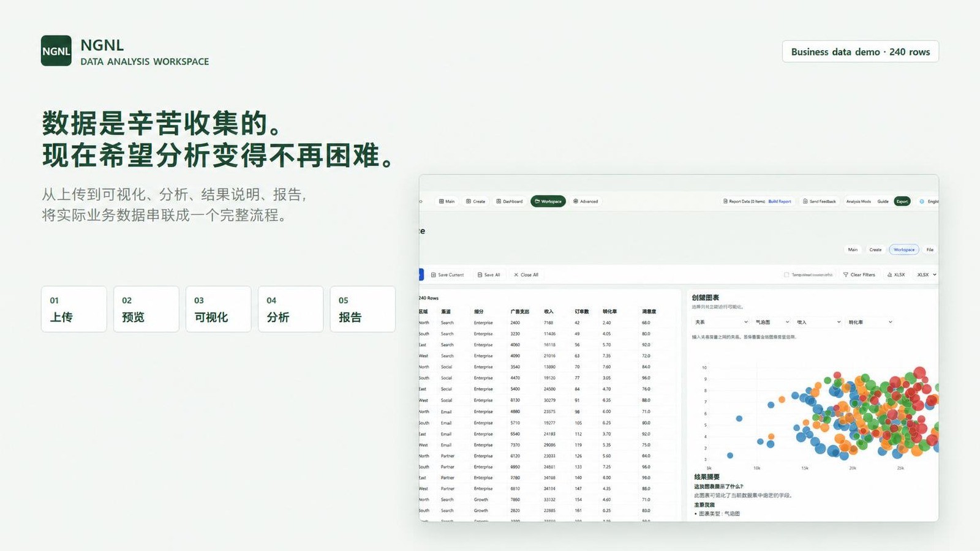Click the Advanced tab icon
The width and height of the screenshot is (980, 551).
(x=576, y=201)
